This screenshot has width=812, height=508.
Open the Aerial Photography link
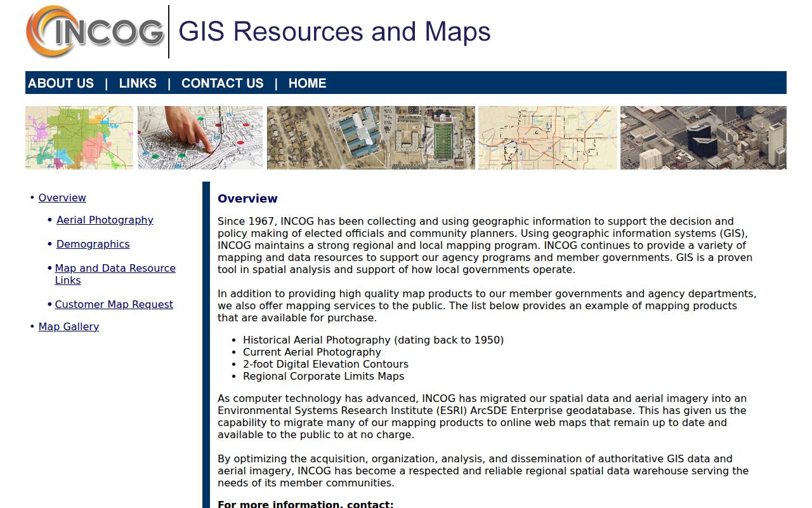[x=105, y=220]
